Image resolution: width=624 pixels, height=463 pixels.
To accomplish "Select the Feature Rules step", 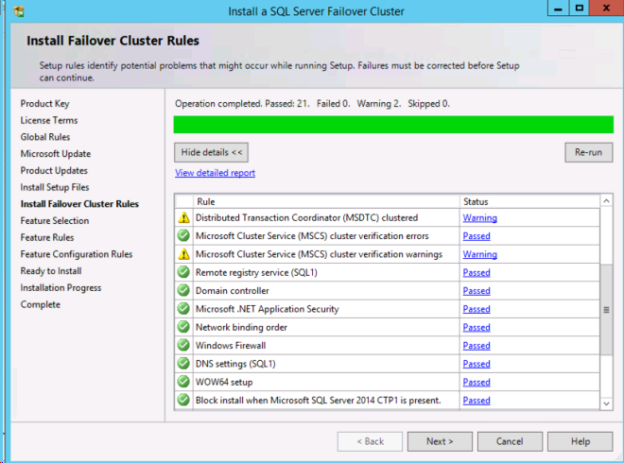I will pos(47,237).
